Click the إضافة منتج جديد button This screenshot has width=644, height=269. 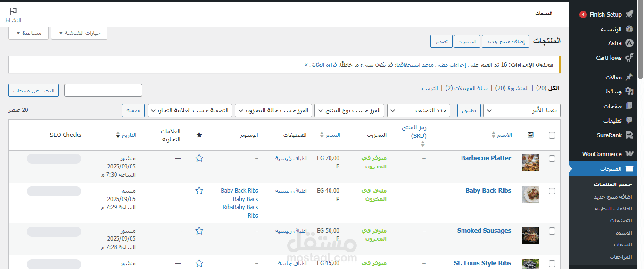pyautogui.click(x=506, y=42)
